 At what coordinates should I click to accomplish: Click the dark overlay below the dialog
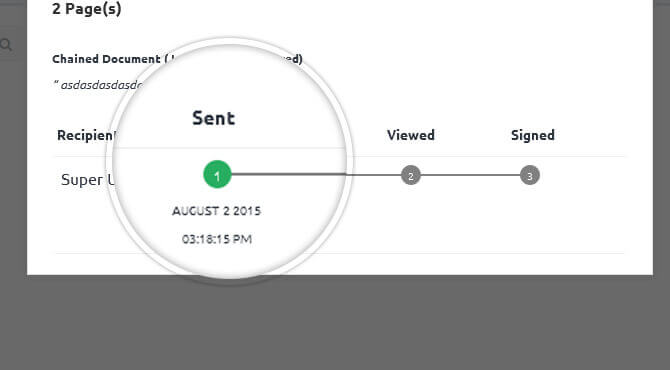point(335,323)
